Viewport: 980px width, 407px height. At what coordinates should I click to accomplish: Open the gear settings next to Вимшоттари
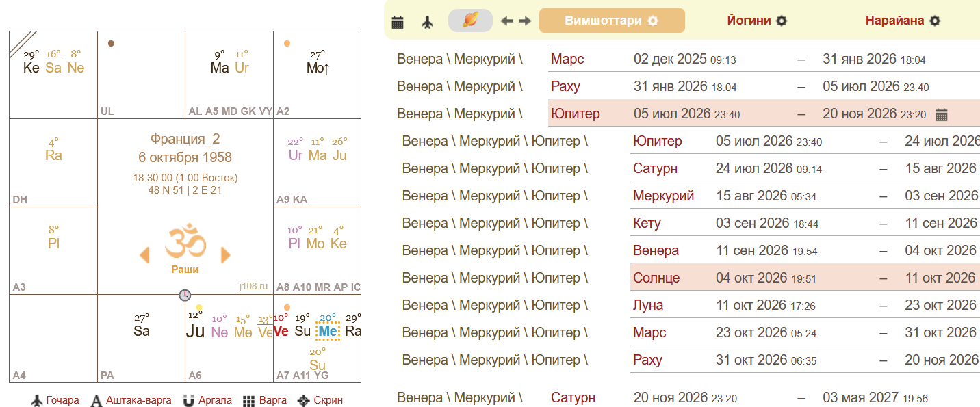[653, 21]
